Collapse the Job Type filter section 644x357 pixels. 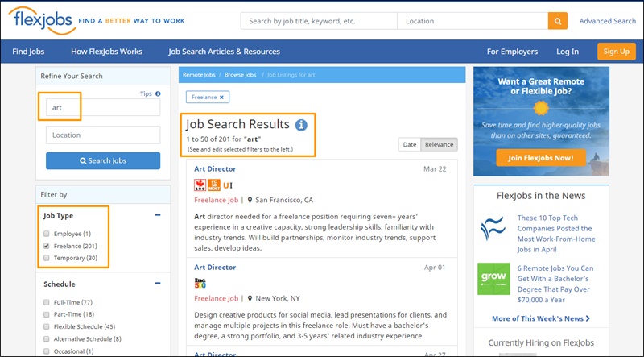pos(158,215)
